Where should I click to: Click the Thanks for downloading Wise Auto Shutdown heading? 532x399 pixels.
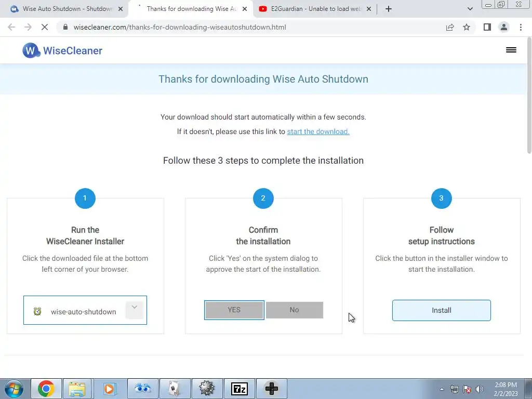[263, 79]
